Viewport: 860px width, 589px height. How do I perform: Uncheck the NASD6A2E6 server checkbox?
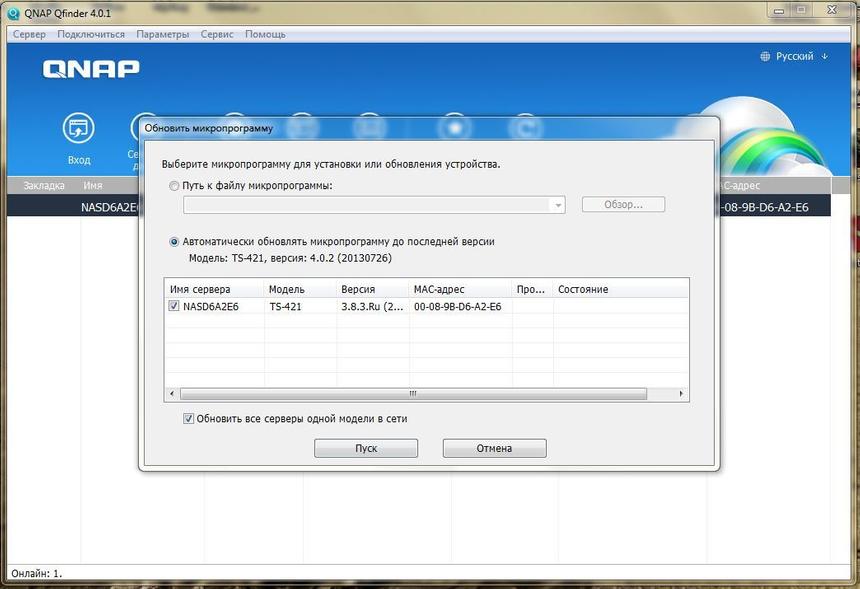coord(175,307)
